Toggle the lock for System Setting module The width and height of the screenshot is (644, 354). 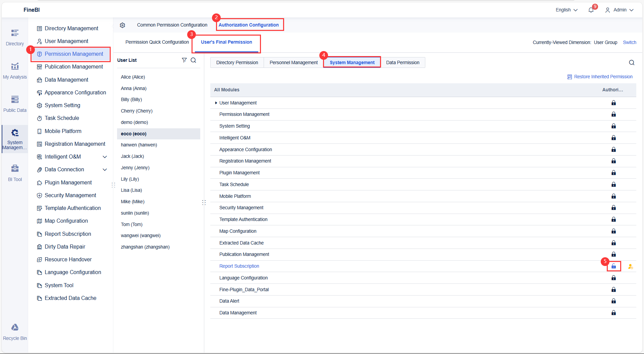(x=613, y=126)
